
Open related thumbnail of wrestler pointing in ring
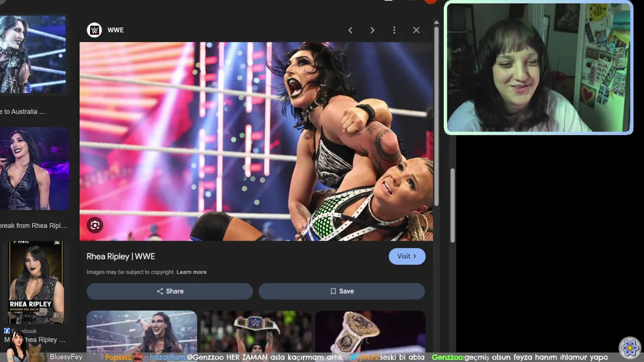coord(141,332)
